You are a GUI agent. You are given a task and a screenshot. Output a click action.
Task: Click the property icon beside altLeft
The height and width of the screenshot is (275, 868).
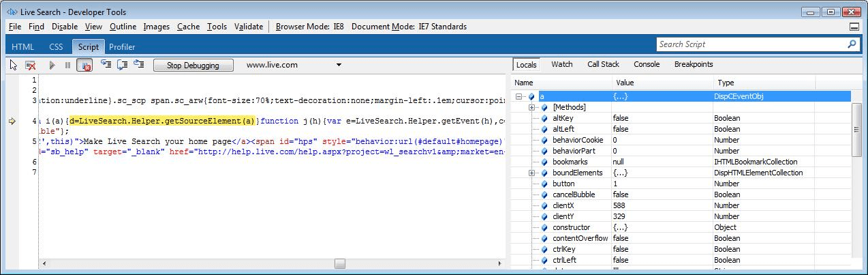544,129
